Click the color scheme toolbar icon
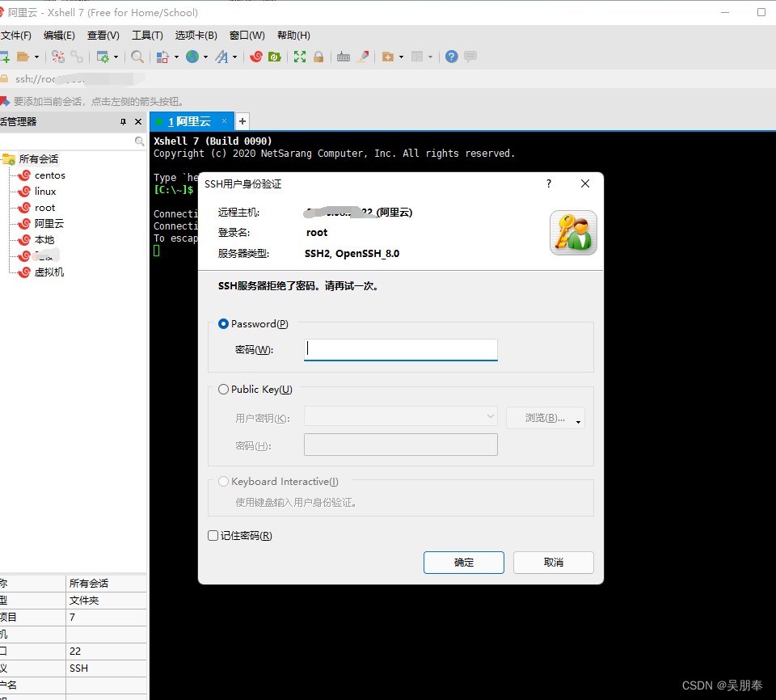The width and height of the screenshot is (776, 700). click(162, 57)
